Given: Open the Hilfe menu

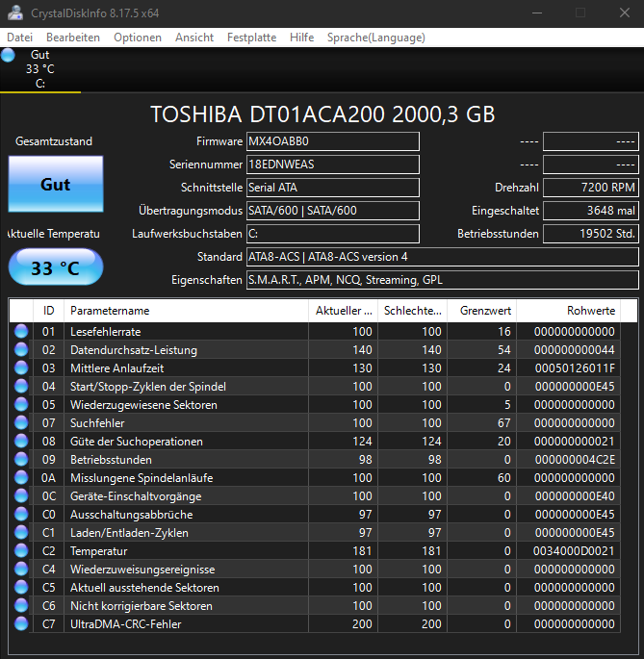Looking at the screenshot, I should (x=301, y=38).
